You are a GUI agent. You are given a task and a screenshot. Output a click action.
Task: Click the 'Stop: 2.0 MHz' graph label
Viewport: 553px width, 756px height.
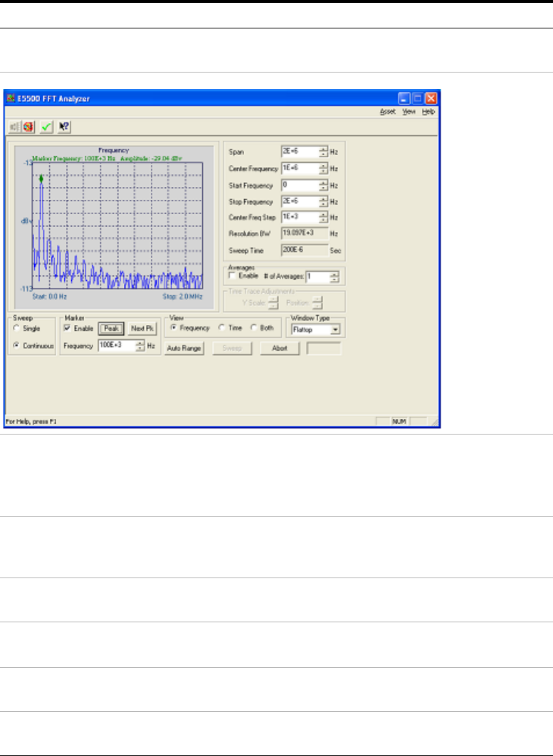pyautogui.click(x=182, y=297)
